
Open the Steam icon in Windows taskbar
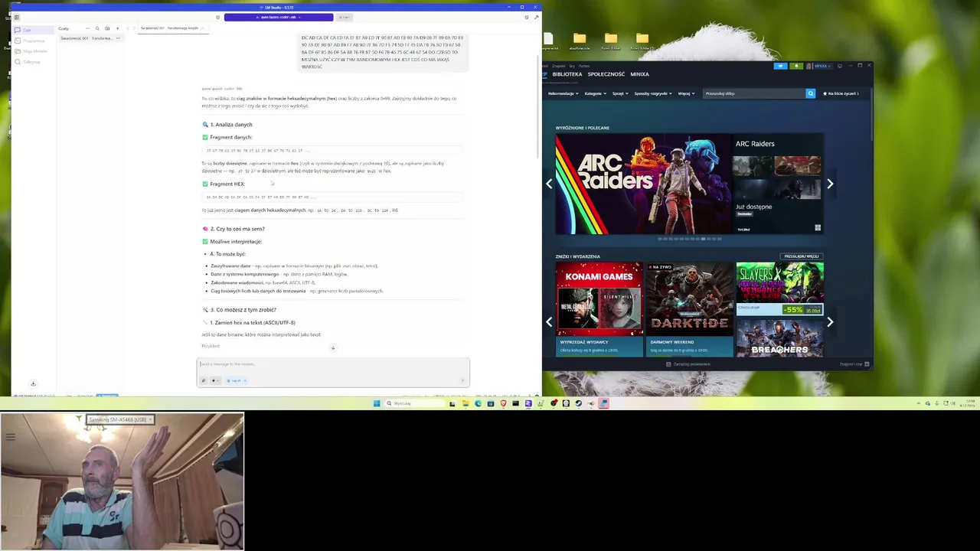[578, 403]
